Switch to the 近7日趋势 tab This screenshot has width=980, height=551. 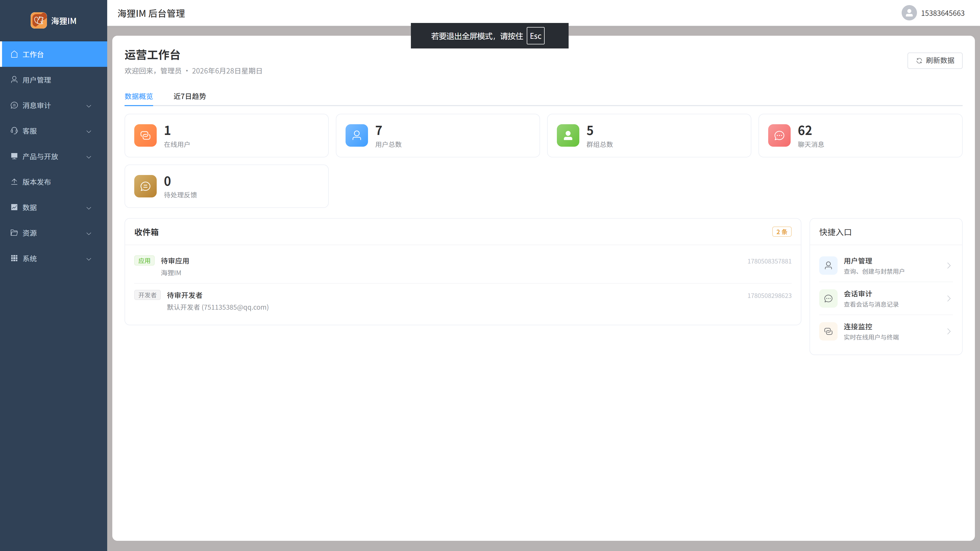point(189,96)
